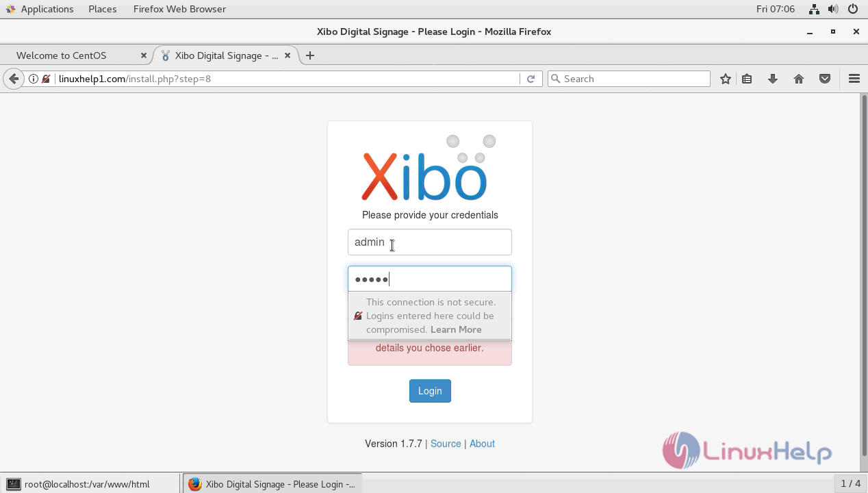Focus the password field
This screenshot has height=493, width=868.
click(430, 279)
